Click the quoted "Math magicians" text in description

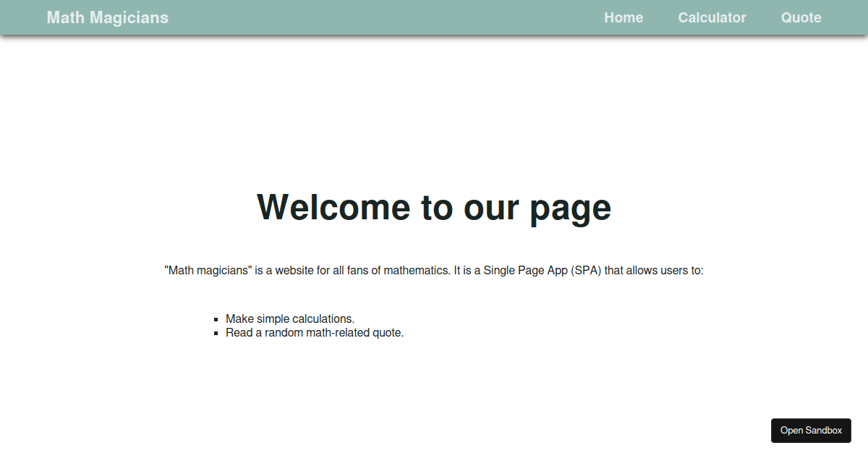pos(208,271)
